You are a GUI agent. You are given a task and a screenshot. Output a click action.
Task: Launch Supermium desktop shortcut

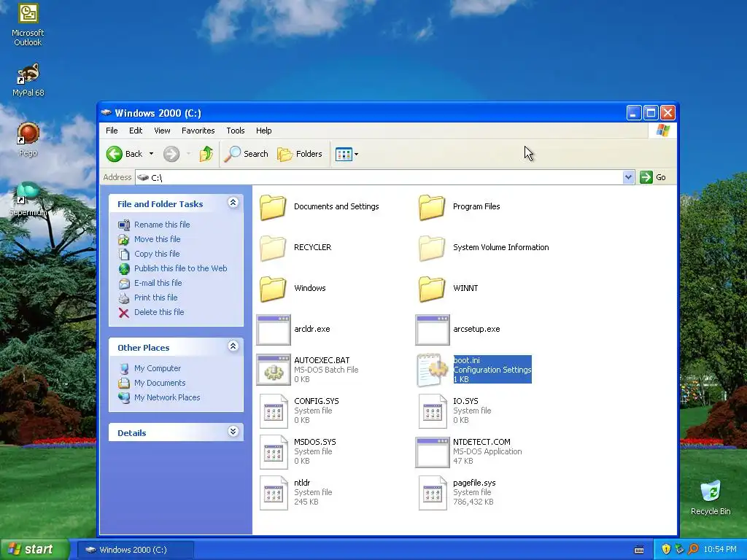(28, 199)
